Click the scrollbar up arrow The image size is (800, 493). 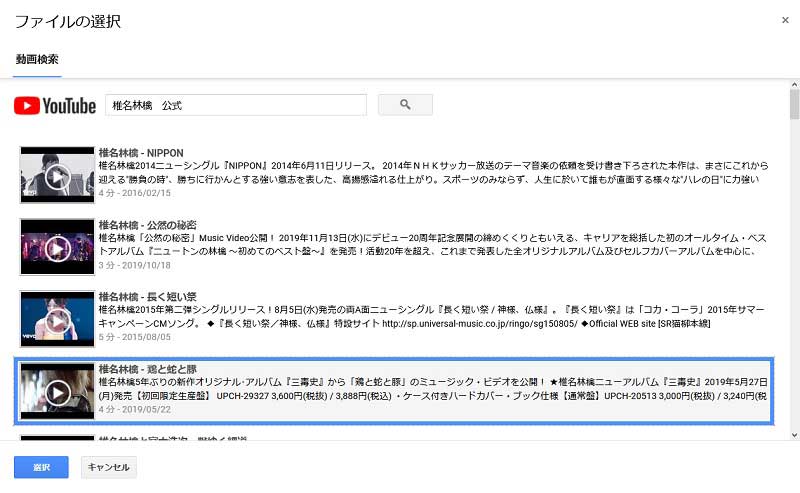click(x=794, y=85)
